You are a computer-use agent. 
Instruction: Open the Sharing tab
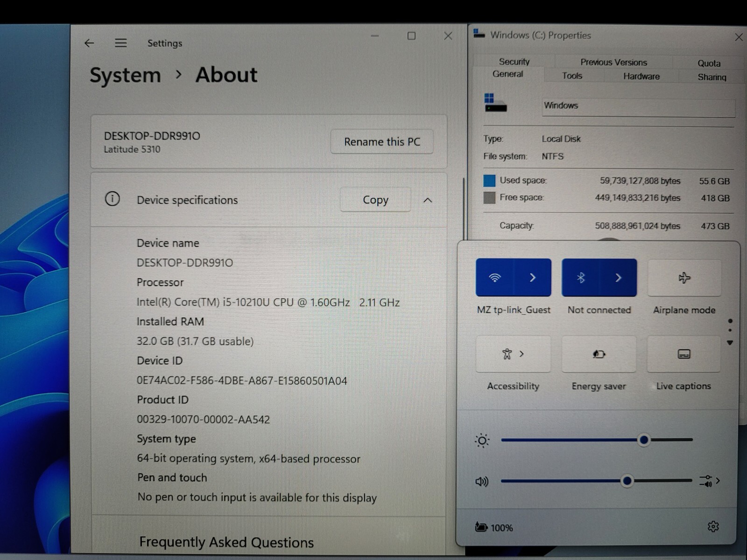click(712, 77)
